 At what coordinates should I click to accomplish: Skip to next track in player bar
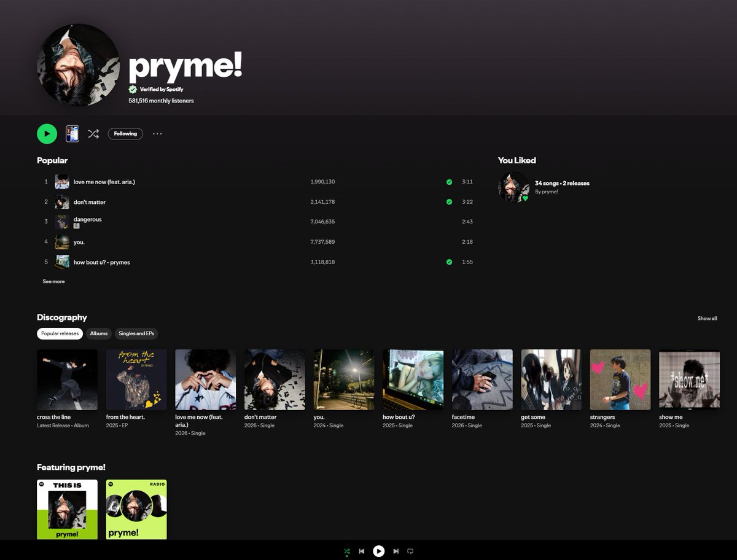coord(396,551)
